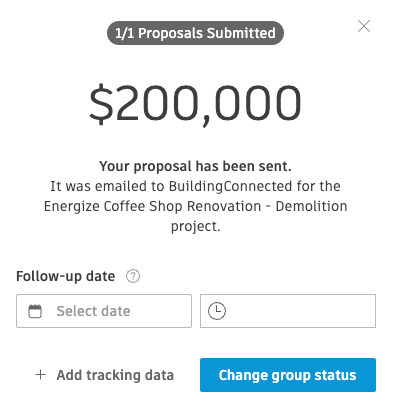Click the 1/1 Proposals Submitted badge

point(195,33)
